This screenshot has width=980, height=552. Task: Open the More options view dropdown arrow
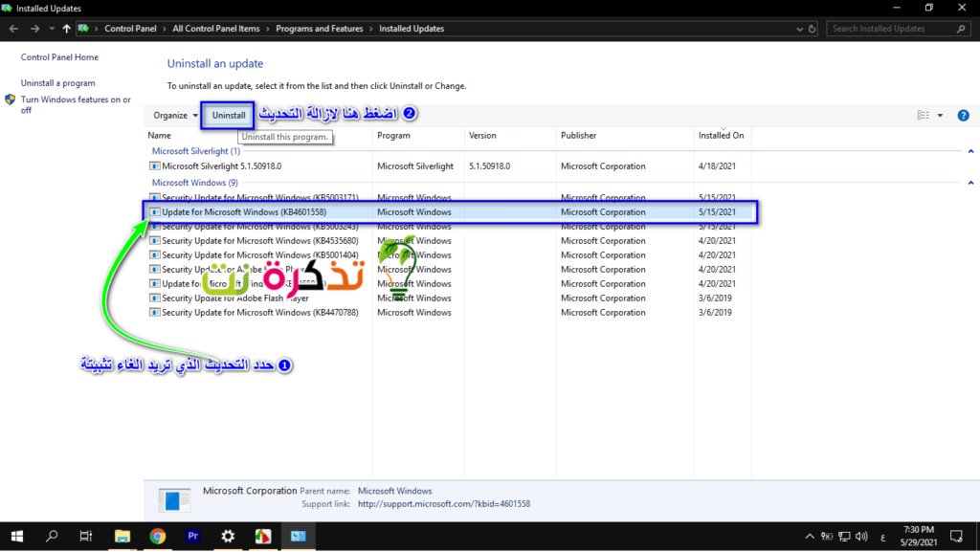(940, 116)
